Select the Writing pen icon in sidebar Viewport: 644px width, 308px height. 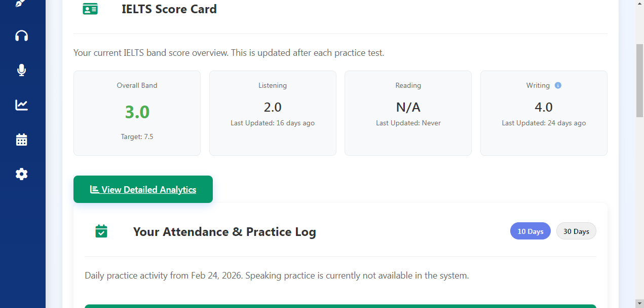[21, 4]
